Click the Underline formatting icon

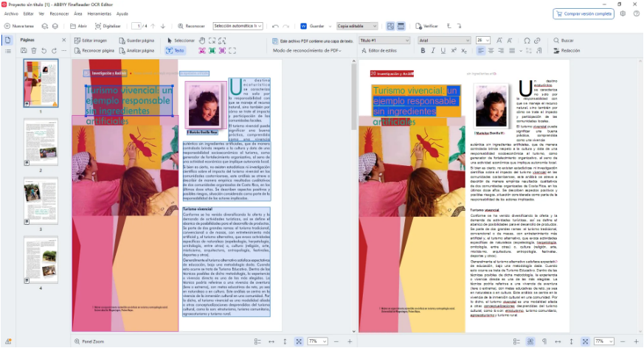coord(443,51)
